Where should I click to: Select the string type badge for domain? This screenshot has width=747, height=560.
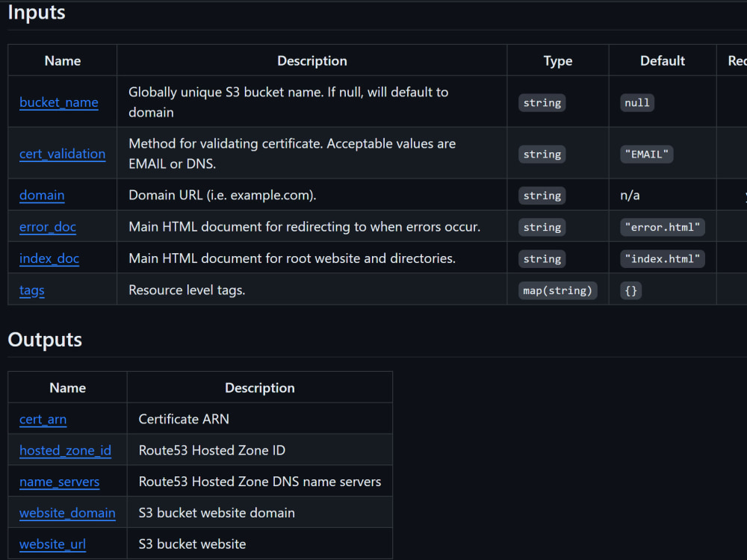pyautogui.click(x=542, y=195)
